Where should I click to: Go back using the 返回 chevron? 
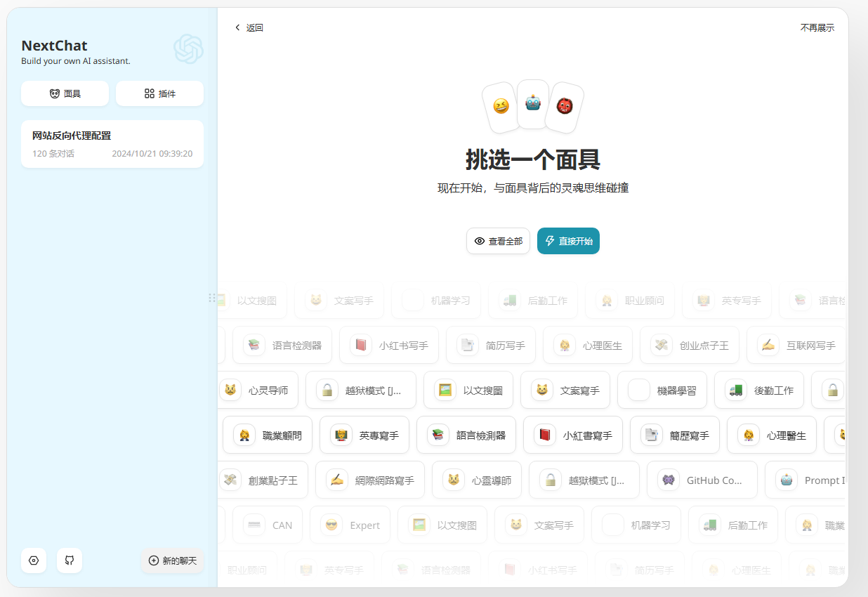[249, 28]
